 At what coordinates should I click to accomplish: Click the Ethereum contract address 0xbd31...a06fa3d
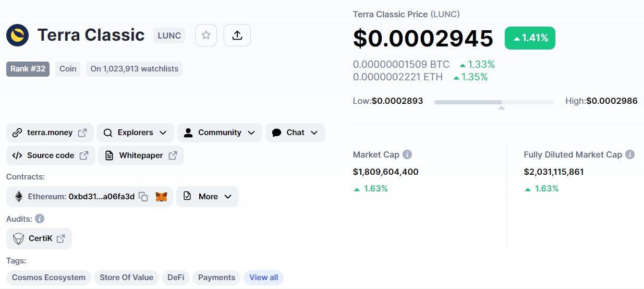tap(102, 197)
